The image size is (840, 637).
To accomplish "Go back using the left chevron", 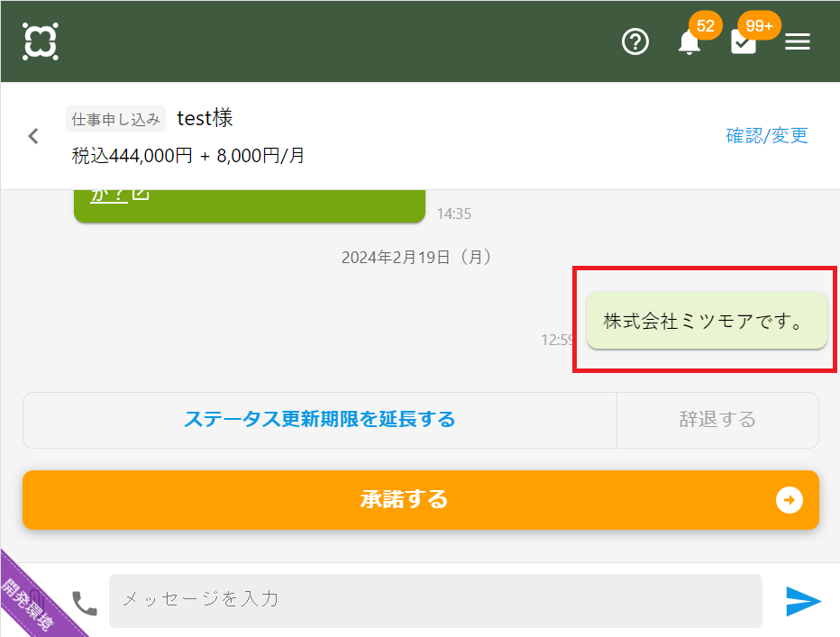I will click(x=33, y=136).
